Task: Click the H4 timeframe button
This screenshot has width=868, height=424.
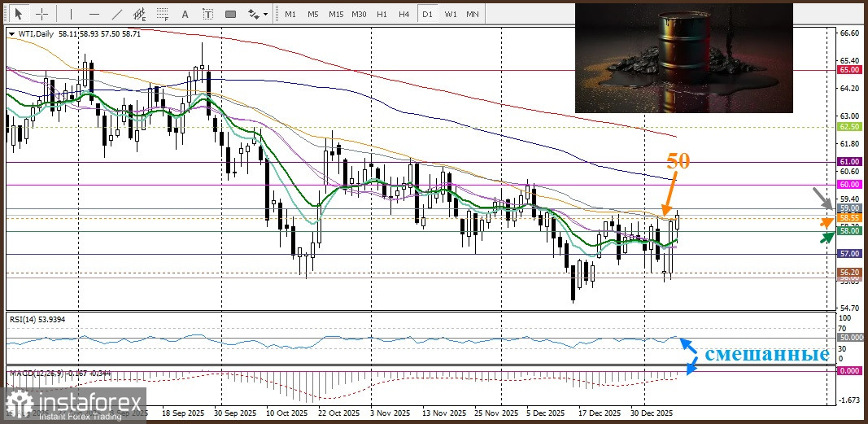Action: [x=404, y=13]
